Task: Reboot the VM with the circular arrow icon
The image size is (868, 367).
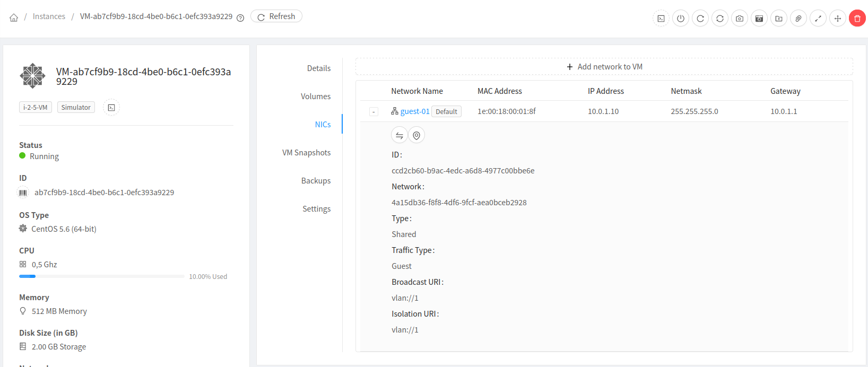Action: [x=700, y=19]
